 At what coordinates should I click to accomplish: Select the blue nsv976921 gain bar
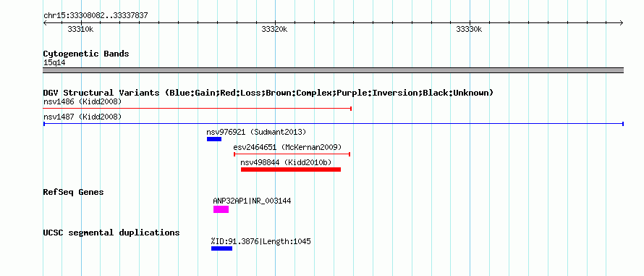point(214,139)
